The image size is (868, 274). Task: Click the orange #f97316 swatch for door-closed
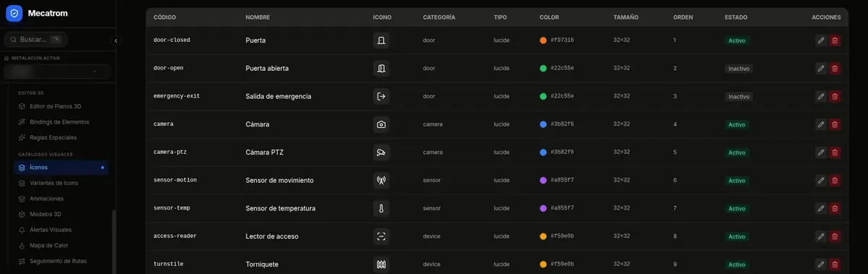(543, 40)
